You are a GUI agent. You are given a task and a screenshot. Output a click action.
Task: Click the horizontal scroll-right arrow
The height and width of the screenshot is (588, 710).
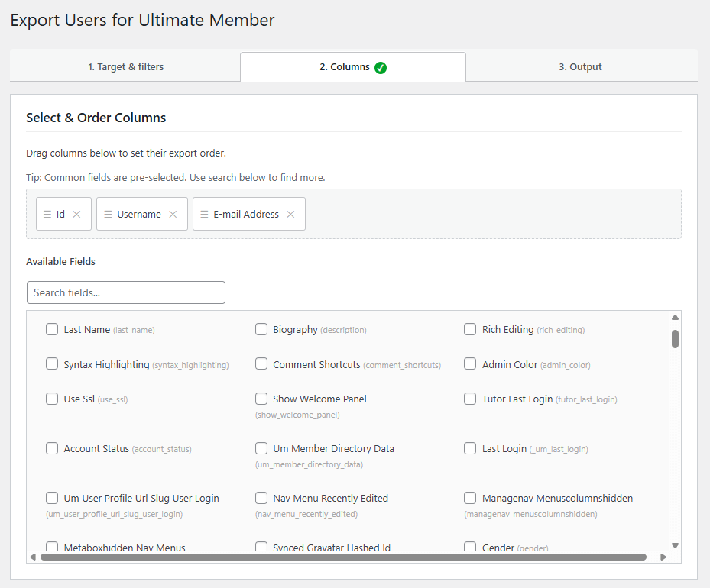tap(663, 557)
